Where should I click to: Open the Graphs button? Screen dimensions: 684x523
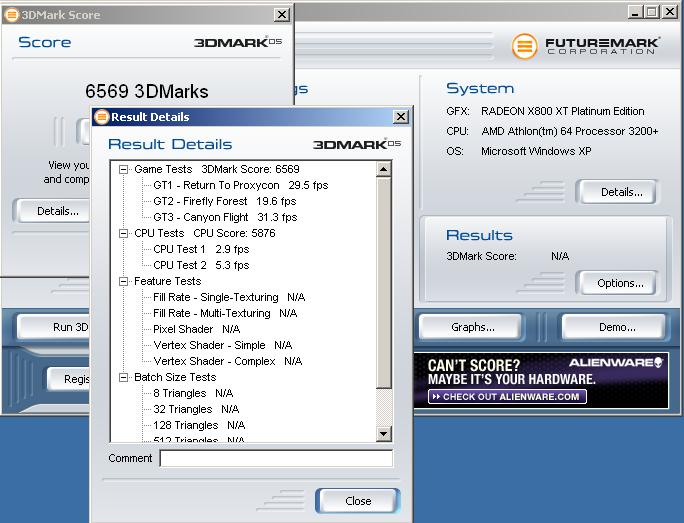click(x=470, y=327)
